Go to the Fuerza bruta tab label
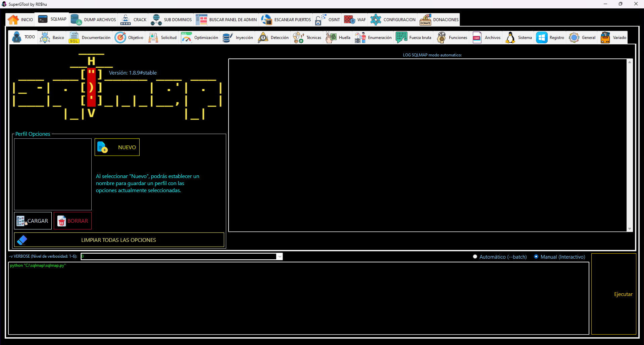Screen dimensions: 644x345 tap(420, 38)
